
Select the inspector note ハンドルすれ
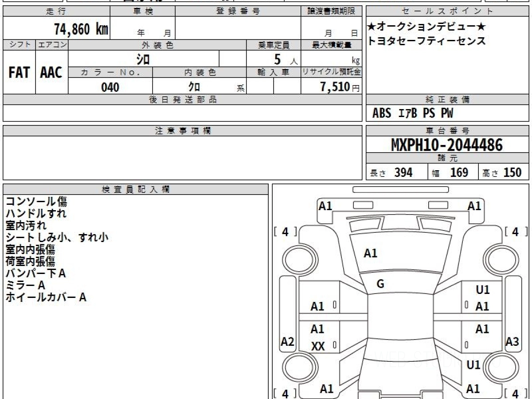[36, 214]
